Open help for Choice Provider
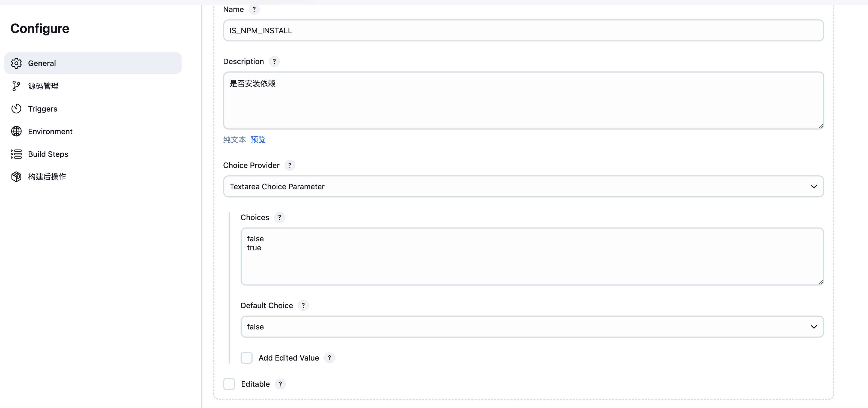Viewport: 868px width, 408px height. pos(290,166)
